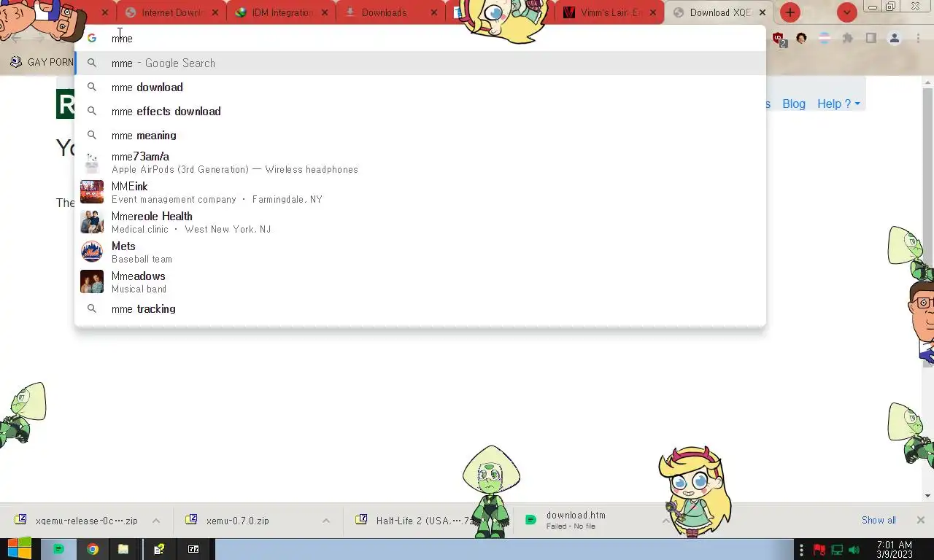This screenshot has width=934, height=560.
Task: Open a new tab with plus button
Action: (790, 12)
